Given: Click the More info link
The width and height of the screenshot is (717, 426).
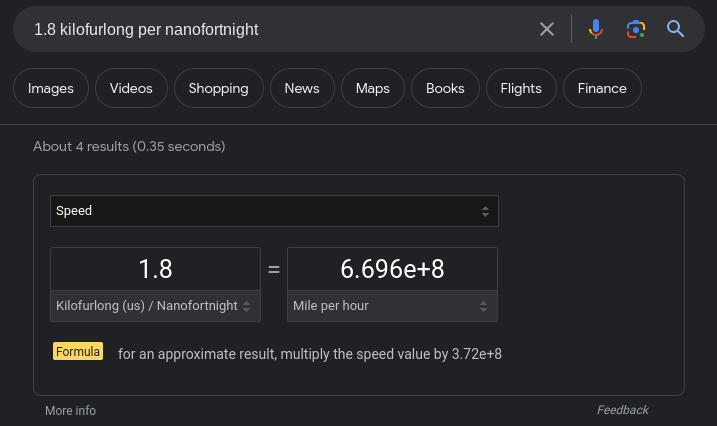Looking at the screenshot, I should 70,410.
